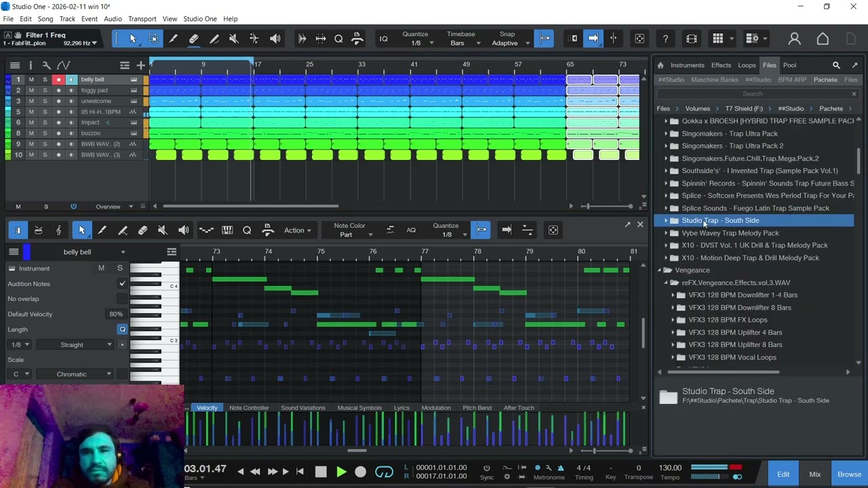Switch to score view treble clef icon
Screen dimensions: 868x488
(x=58, y=230)
